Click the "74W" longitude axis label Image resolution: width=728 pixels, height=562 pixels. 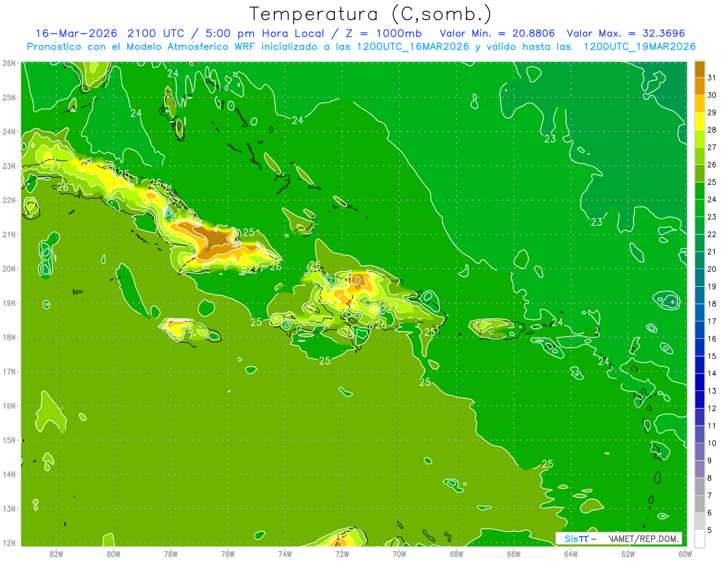[x=285, y=554]
